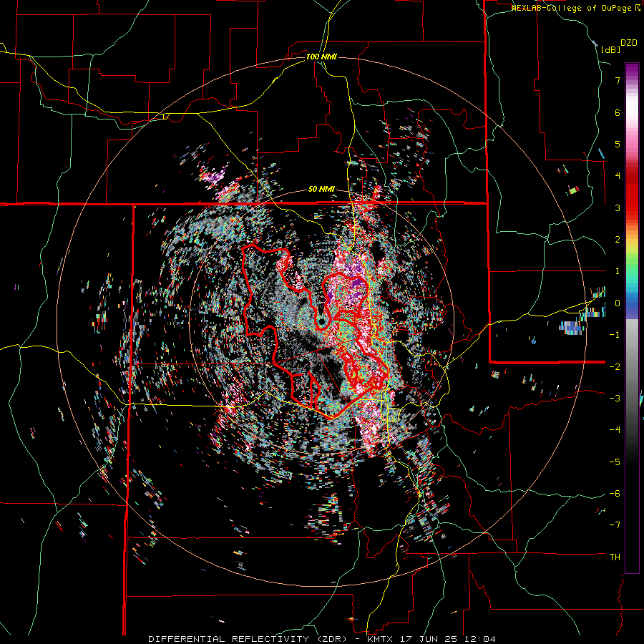Click the color scale value -7
644x644 pixels.
615,525
